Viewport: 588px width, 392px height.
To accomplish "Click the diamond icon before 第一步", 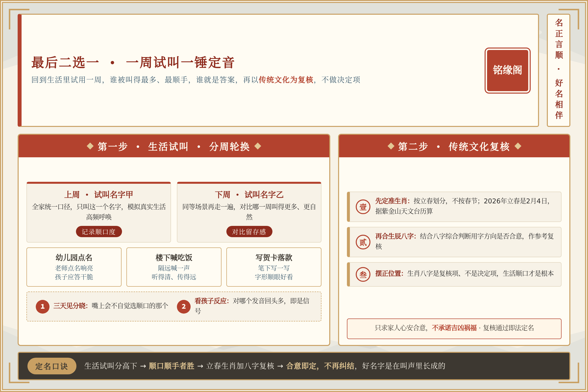I will (x=90, y=146).
